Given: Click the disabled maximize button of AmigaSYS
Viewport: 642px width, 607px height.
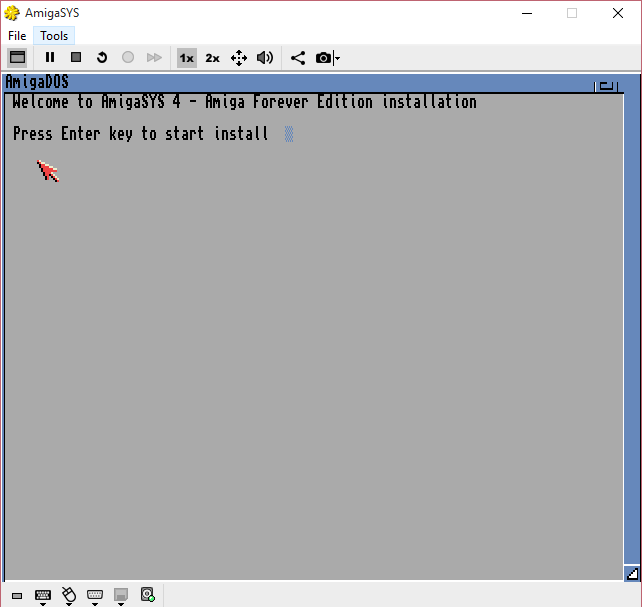Looking at the screenshot, I should [x=572, y=14].
